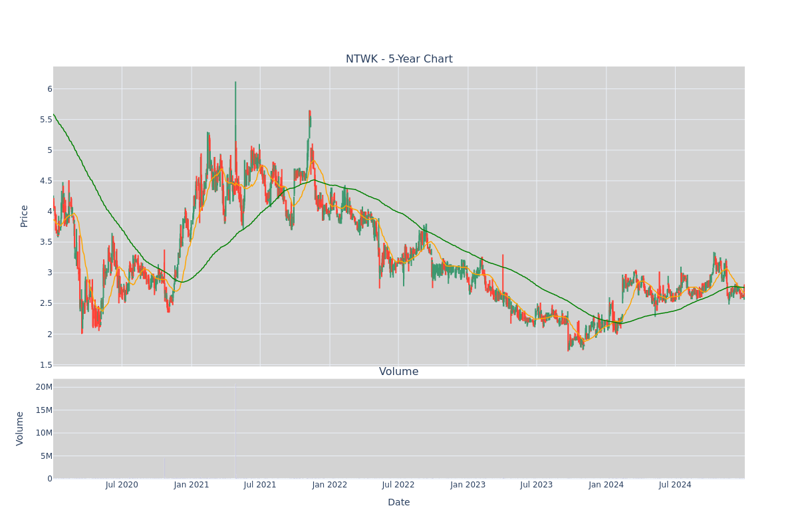Click the 'Jul 2022' x-axis tick label

(398, 485)
